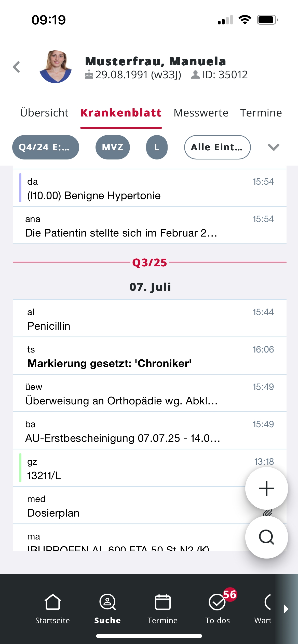Expand the filter row chevron

274,147
